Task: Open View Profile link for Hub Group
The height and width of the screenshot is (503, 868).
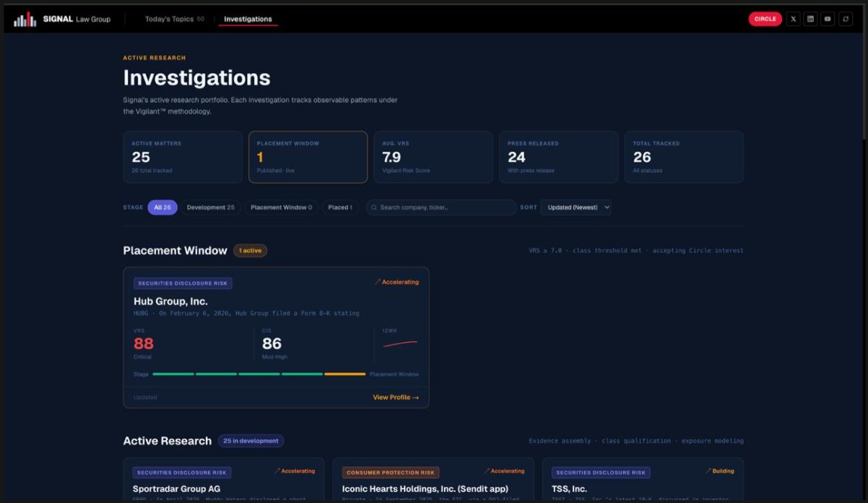Action: pos(396,397)
